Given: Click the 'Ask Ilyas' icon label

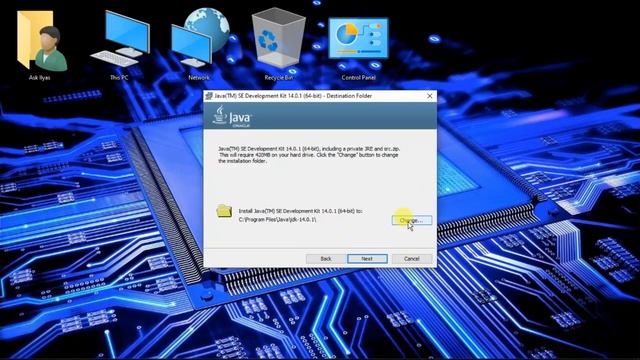Looking at the screenshot, I should [40, 78].
